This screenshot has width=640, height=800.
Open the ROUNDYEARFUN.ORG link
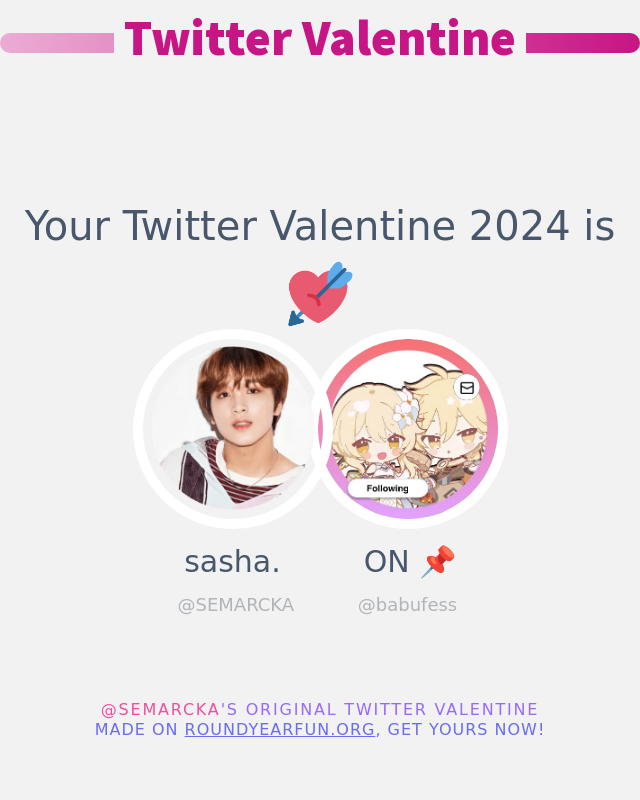(280, 729)
